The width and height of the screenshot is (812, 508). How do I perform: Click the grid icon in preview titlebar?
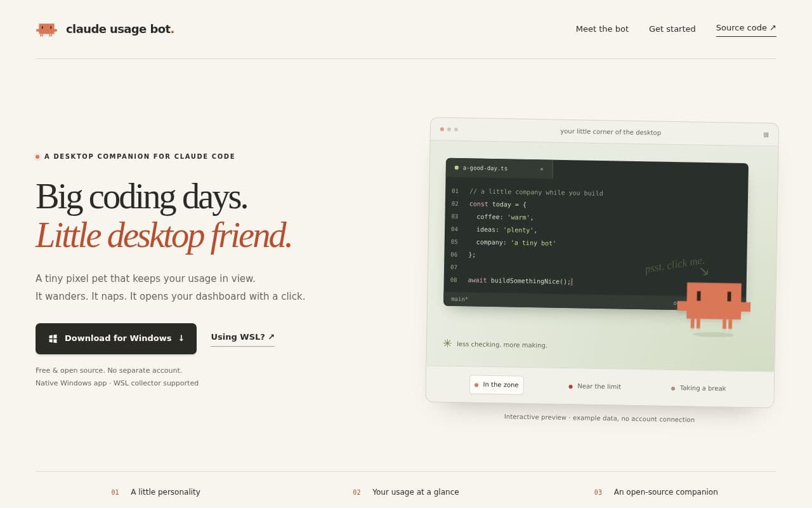766,135
